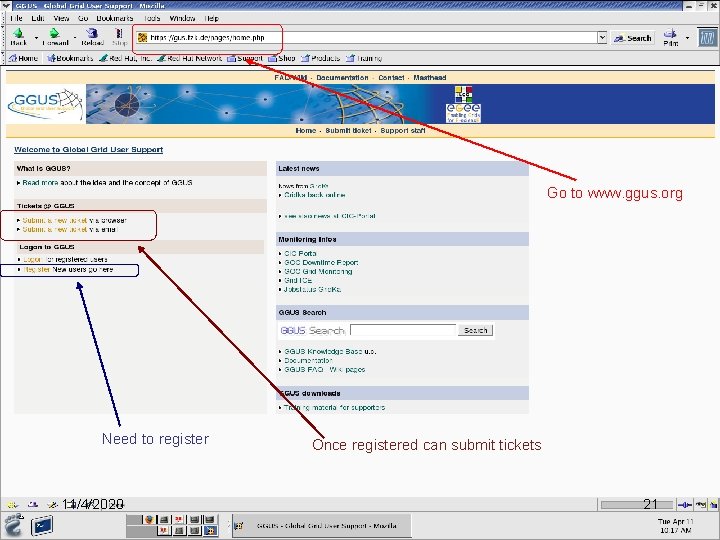Image resolution: width=720 pixels, height=540 pixels.
Task: Click the Forward navigation arrow icon
Action: click(54, 34)
